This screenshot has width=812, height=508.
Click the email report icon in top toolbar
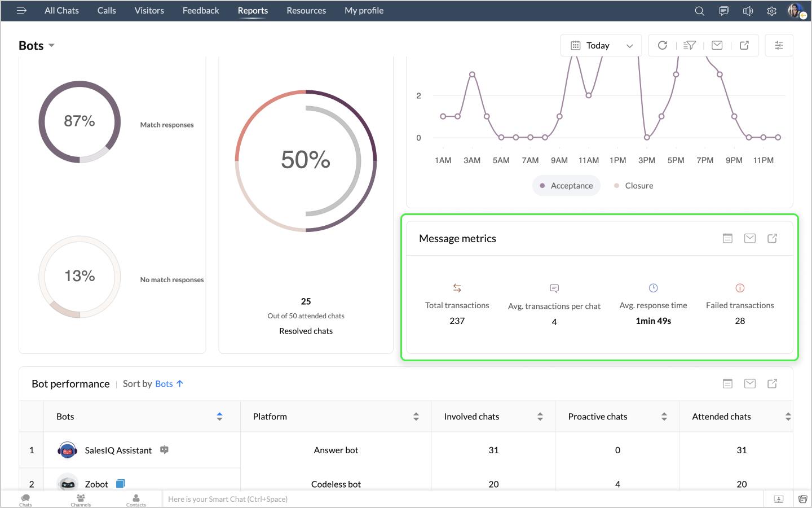[717, 46]
